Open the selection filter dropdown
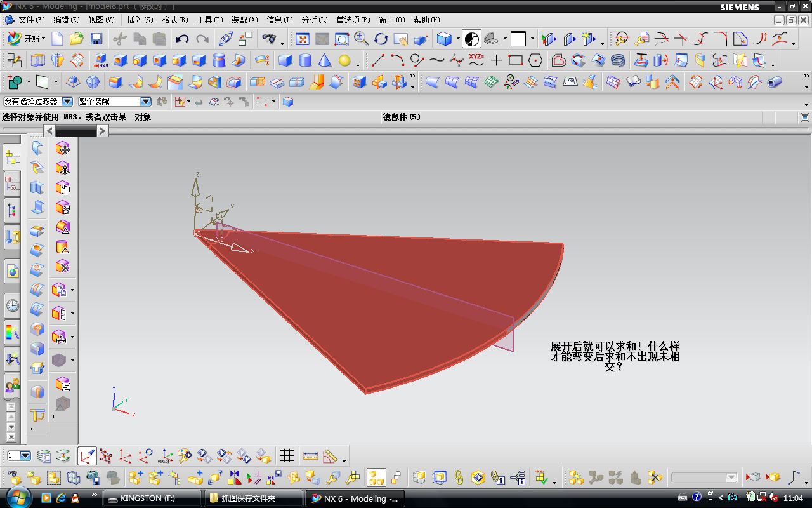 pyautogui.click(x=67, y=102)
